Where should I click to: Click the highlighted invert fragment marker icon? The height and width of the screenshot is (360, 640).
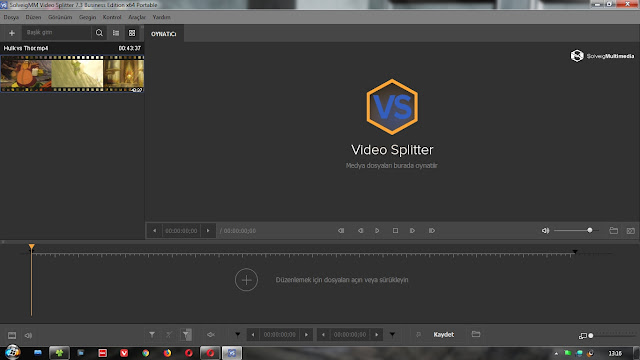pyautogui.click(x=186, y=335)
